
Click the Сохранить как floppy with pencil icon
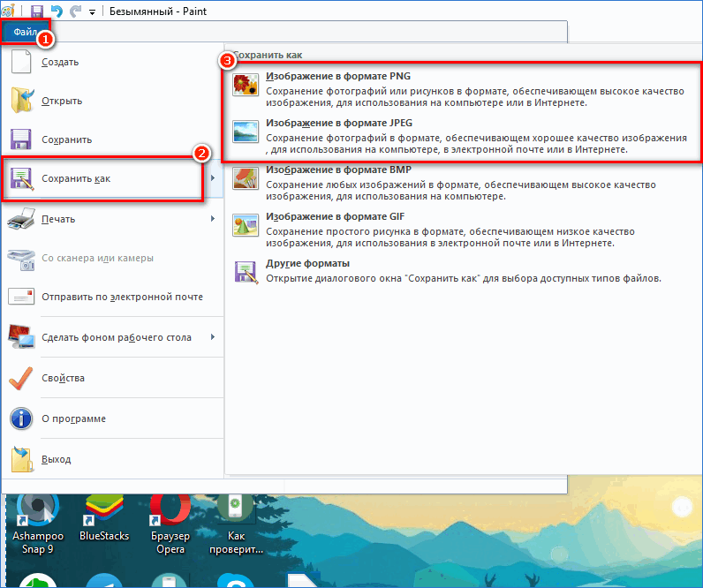(x=21, y=178)
